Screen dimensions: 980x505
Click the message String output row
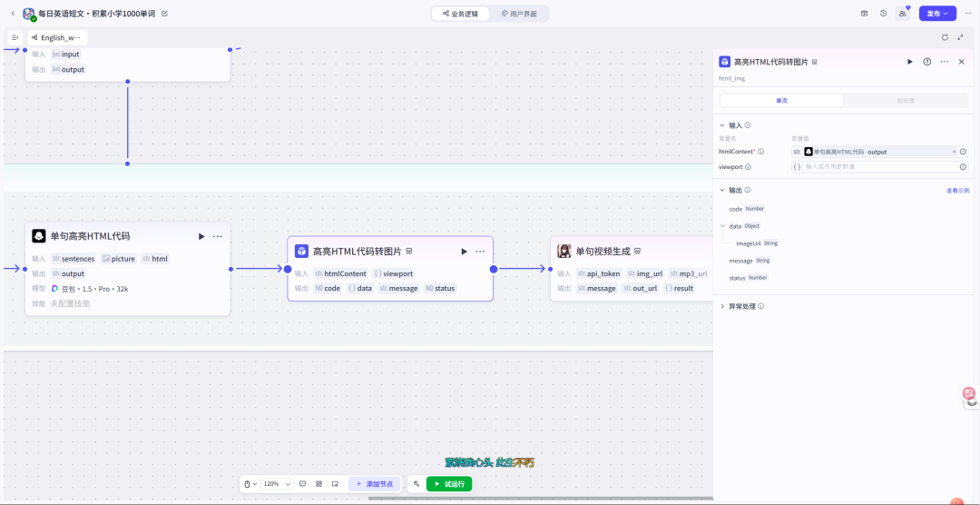coord(750,261)
